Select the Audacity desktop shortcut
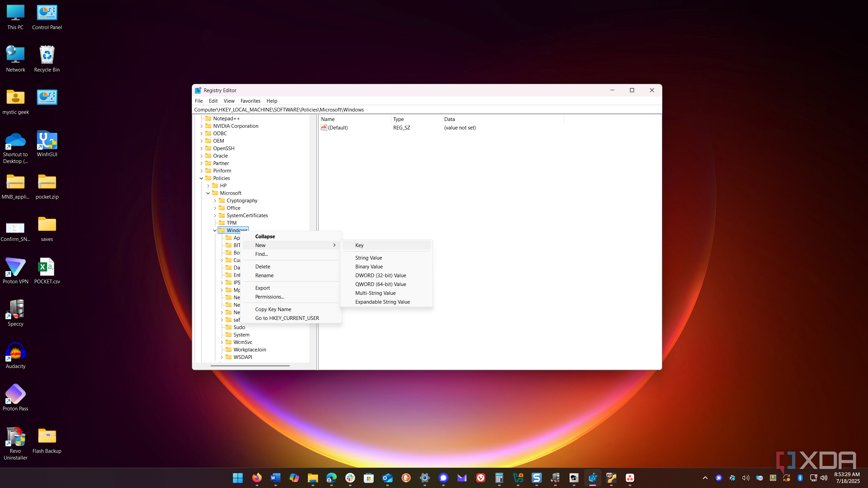The width and height of the screenshot is (868, 488). [x=15, y=355]
